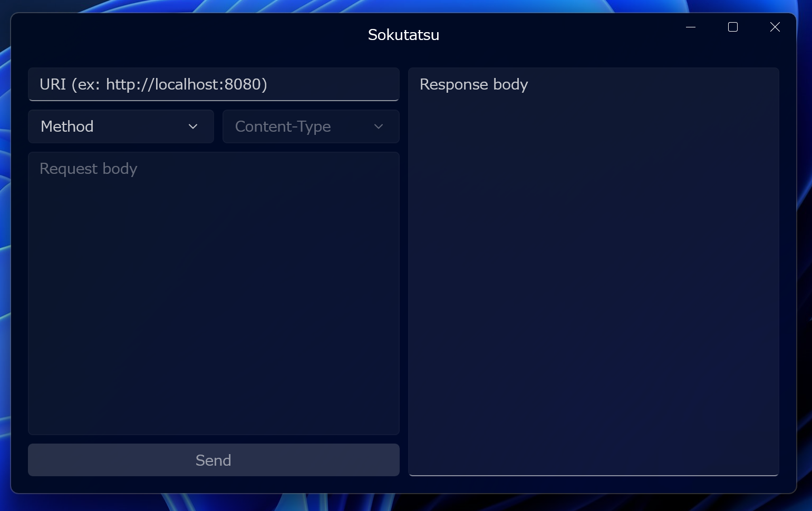The height and width of the screenshot is (511, 812).
Task: Maximize the Sokutatsu window
Action: [x=733, y=27]
